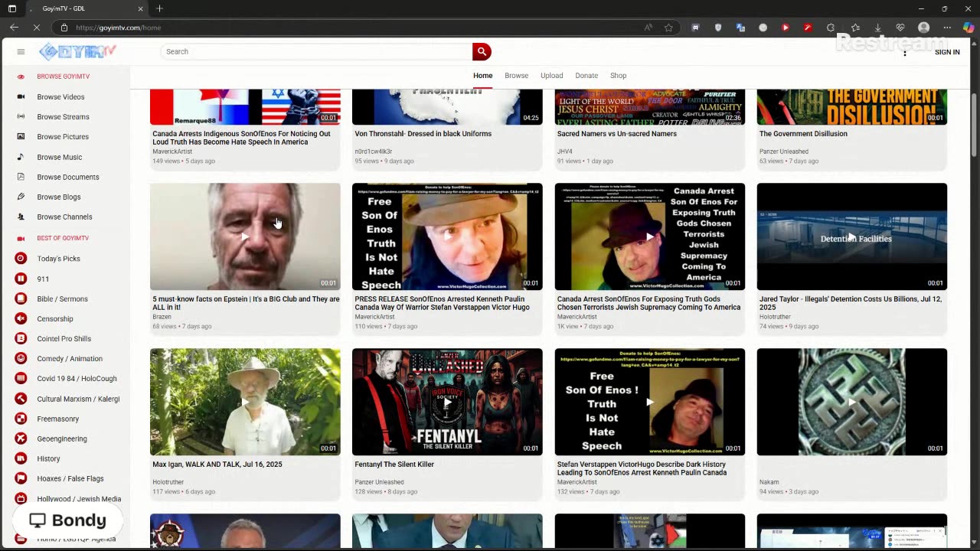
Task: Open the Copilot icon in browser toolbar
Action: coord(969,28)
